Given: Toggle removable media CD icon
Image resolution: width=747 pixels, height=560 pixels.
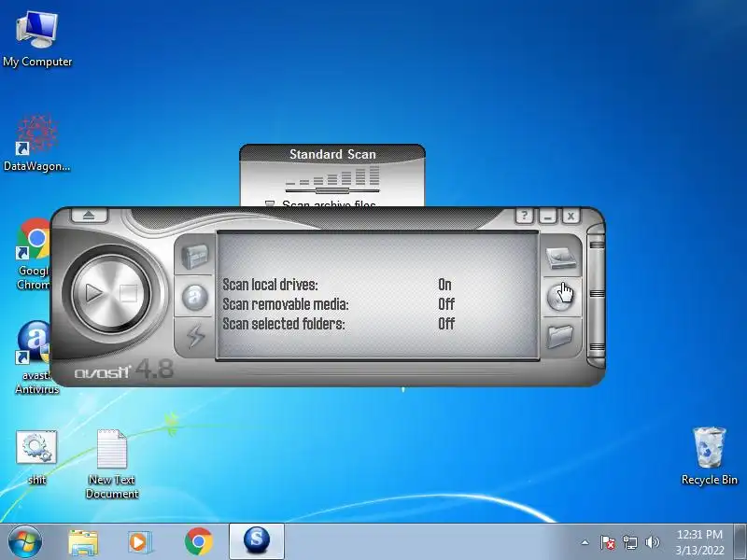Looking at the screenshot, I should [x=561, y=296].
